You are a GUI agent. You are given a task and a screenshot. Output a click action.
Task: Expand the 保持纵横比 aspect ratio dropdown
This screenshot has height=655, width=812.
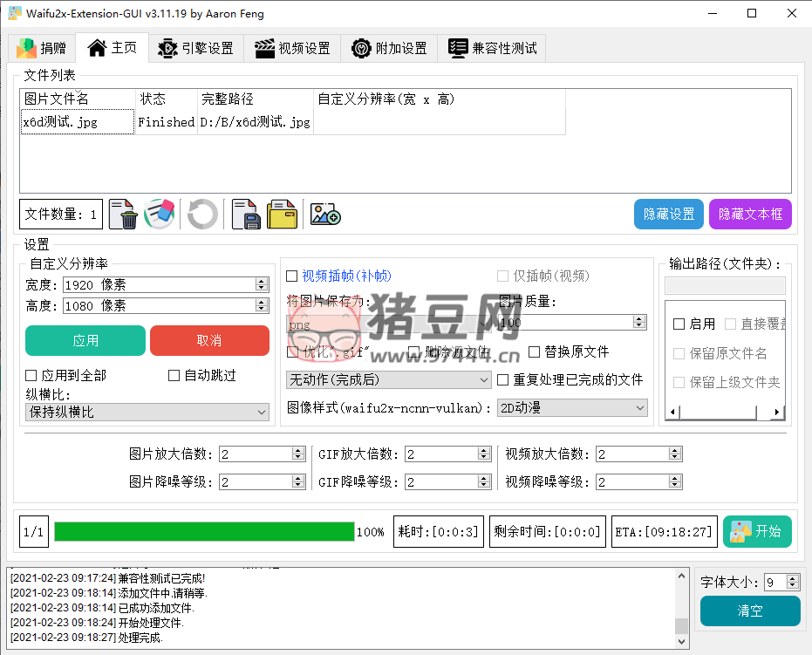pos(147,412)
